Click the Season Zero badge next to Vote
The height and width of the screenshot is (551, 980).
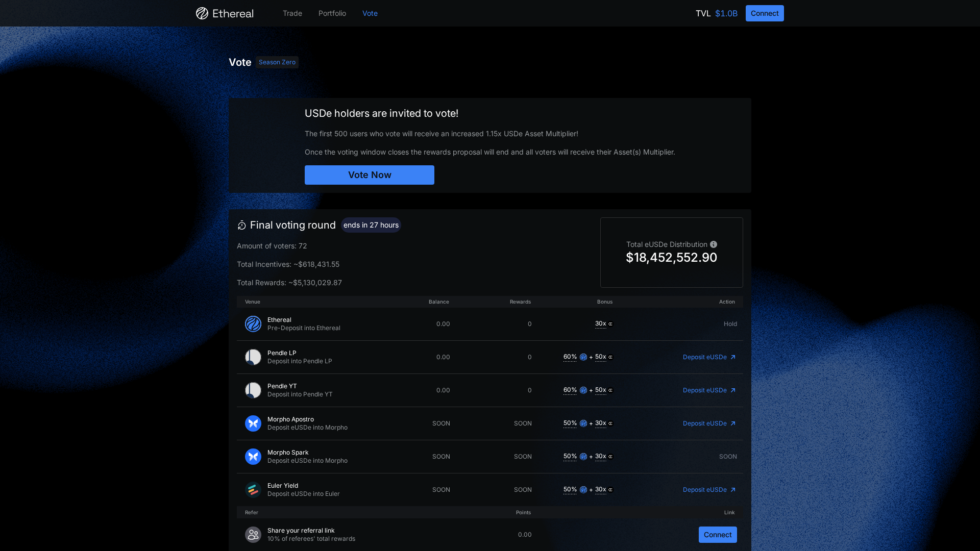[277, 62]
